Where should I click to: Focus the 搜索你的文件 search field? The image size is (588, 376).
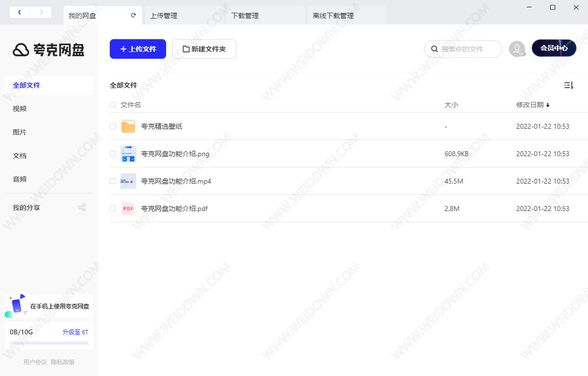(x=468, y=49)
